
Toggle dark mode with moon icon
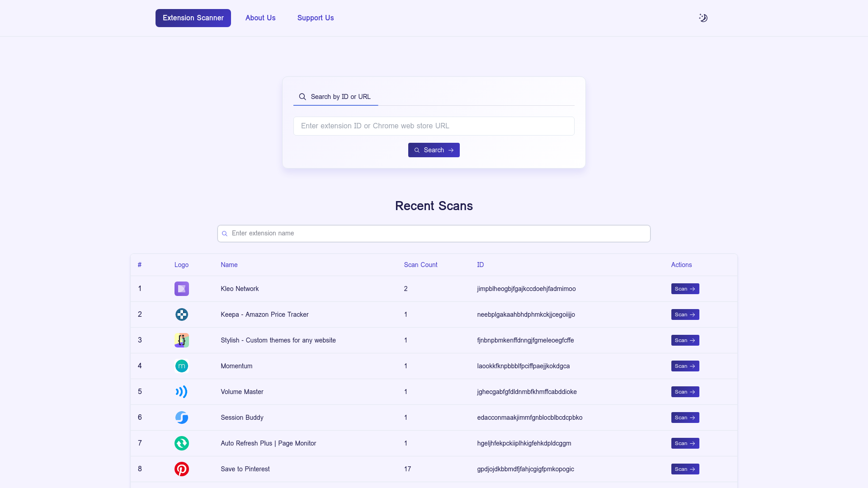point(703,18)
